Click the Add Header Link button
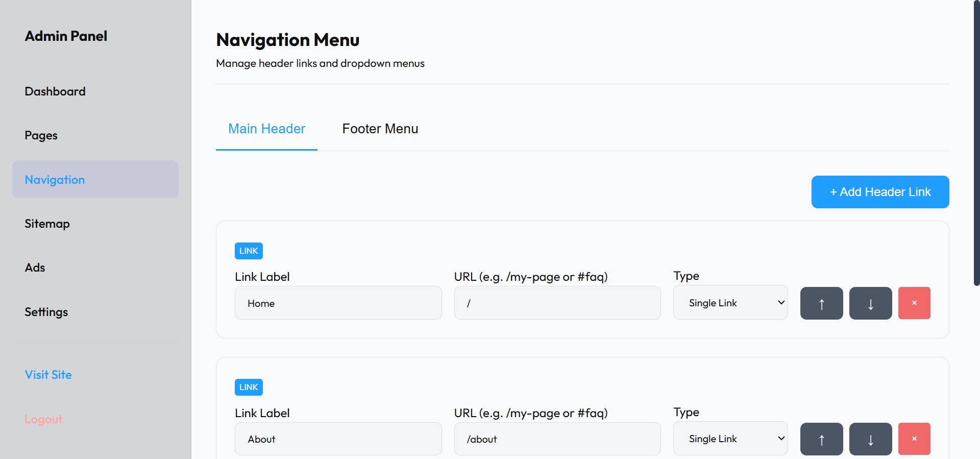Viewport: 980px width, 459px height. point(880,192)
